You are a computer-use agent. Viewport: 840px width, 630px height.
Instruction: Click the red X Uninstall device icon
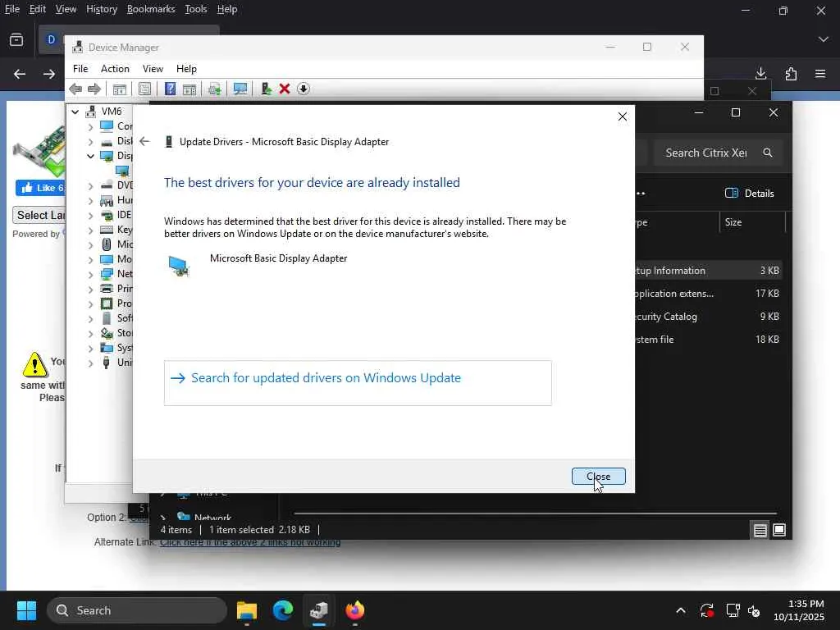click(285, 89)
